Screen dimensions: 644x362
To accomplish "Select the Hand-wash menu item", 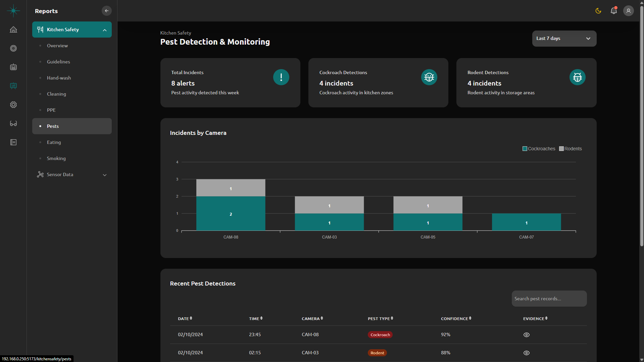I will [59, 78].
